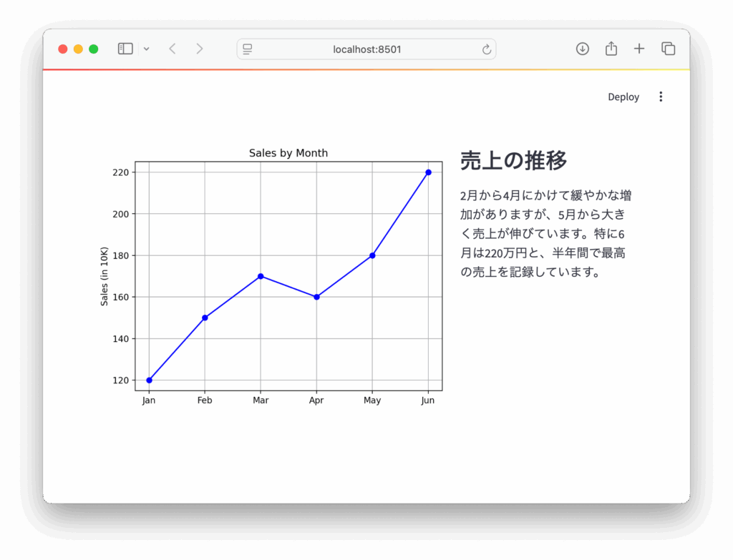Viewport: 733px width, 560px height.
Task: Click the Jan data point on the chart
Action: (x=149, y=380)
